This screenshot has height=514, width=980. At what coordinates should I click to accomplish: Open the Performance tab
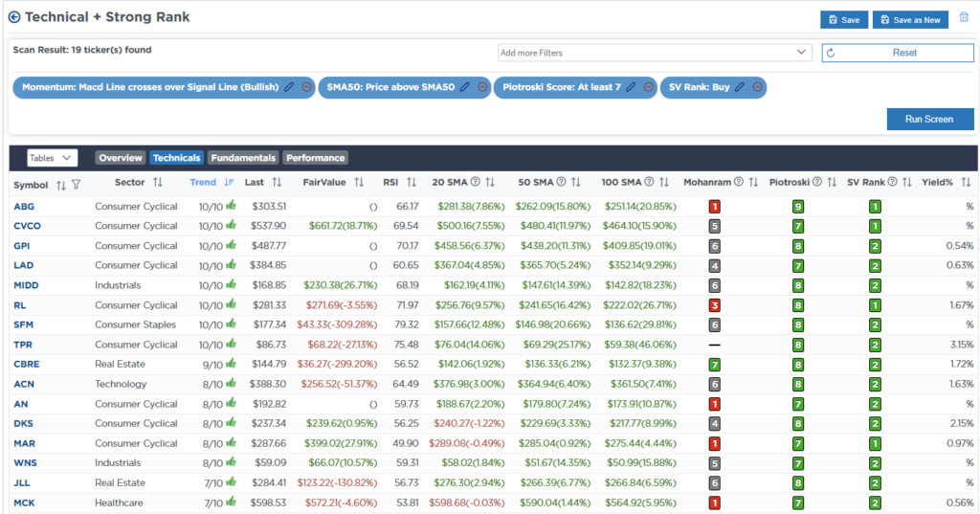coord(315,158)
